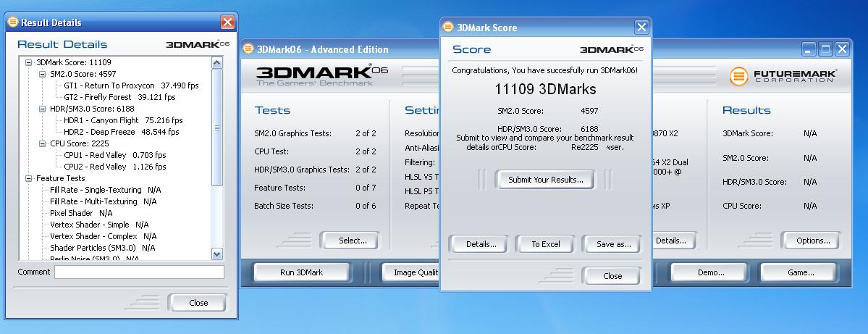Select Vertex Shader - Simple row
The width and height of the screenshot is (868, 334).
(x=100, y=225)
